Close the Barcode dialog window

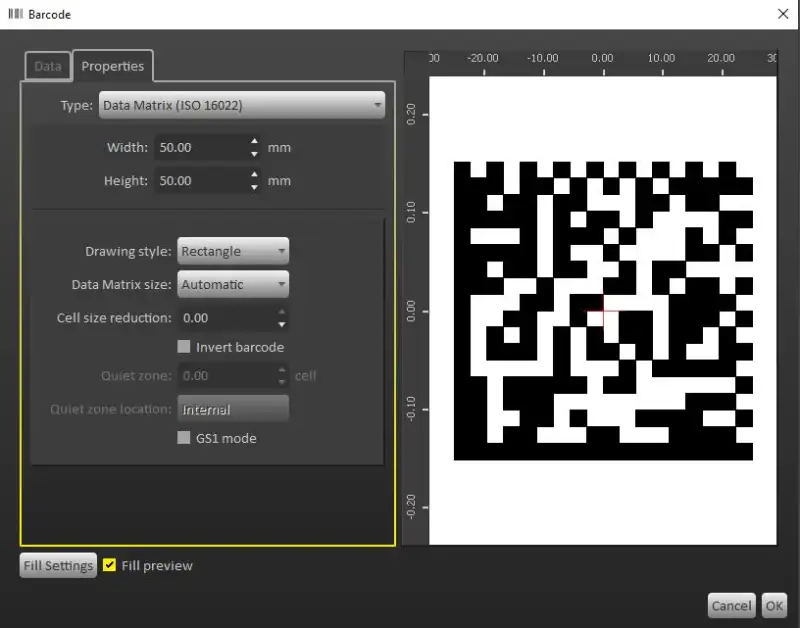782,14
